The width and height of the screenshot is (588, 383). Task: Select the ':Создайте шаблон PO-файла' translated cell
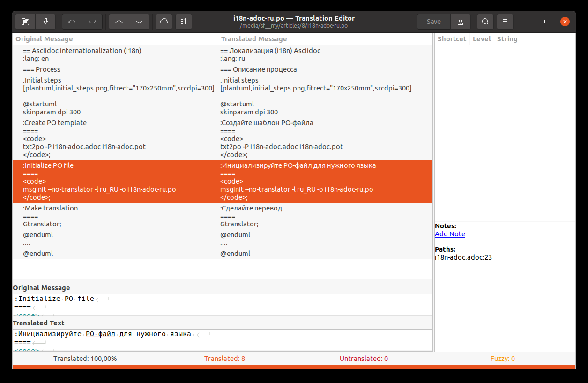[x=325, y=138]
